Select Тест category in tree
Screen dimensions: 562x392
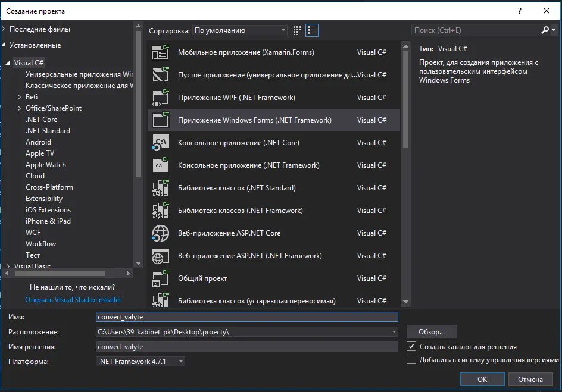(33, 255)
